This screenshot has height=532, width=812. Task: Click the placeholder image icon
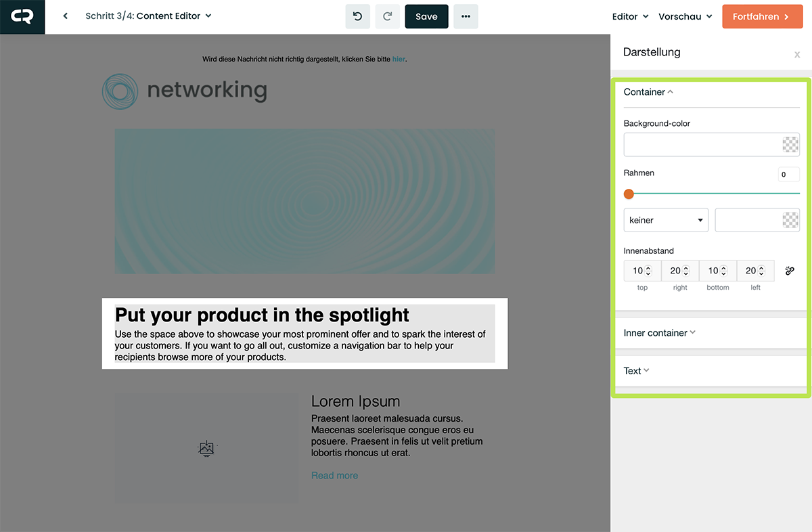coord(206,448)
